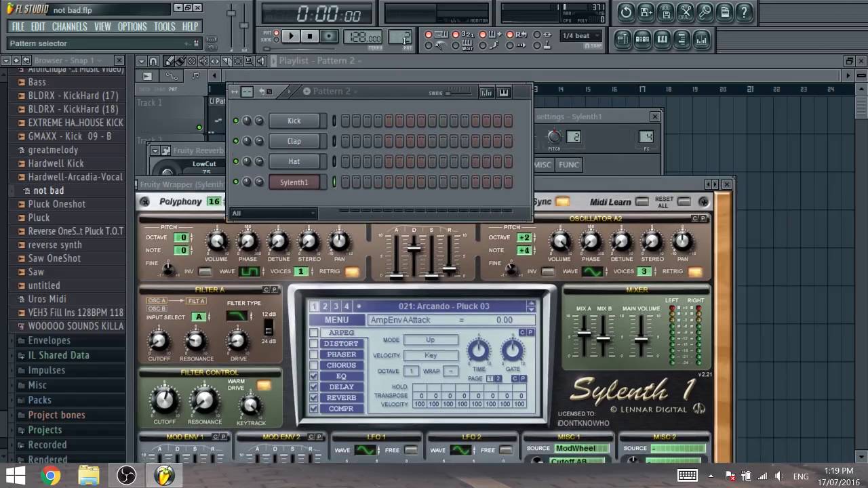The height and width of the screenshot is (488, 868).
Task: Disable the COMPR effect checkbox
Action: tap(313, 409)
